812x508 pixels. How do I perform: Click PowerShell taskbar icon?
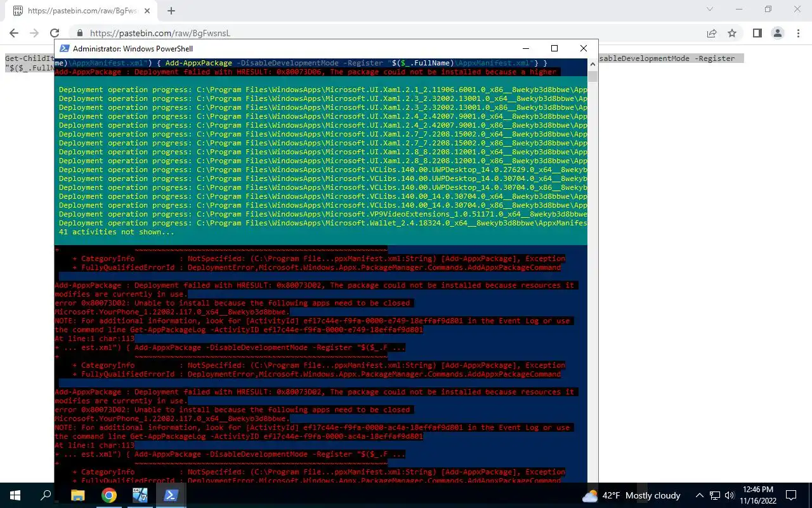[x=171, y=495]
